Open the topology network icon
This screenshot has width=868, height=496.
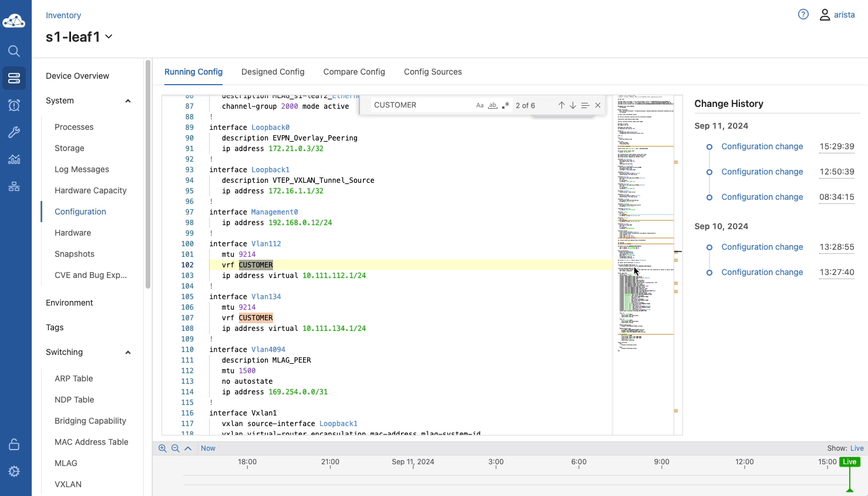coord(14,186)
